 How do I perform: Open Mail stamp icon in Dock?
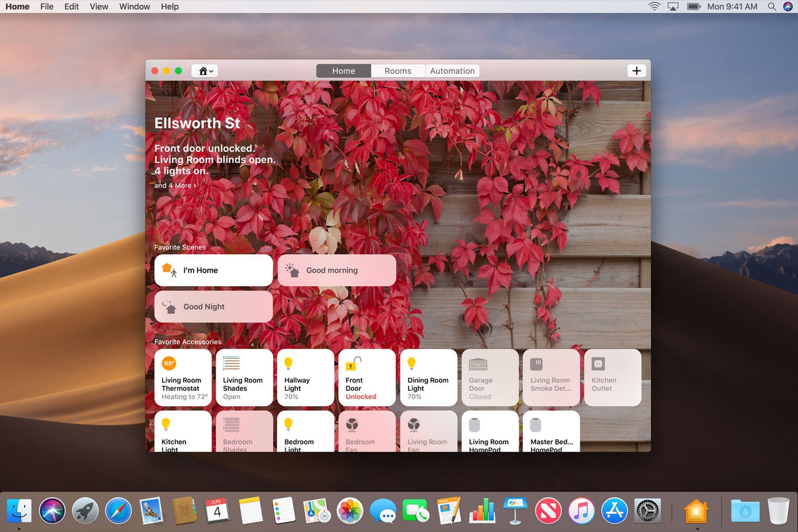151,511
